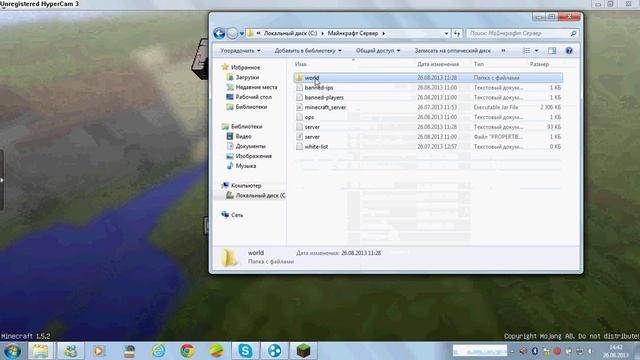Select 'Локальный диск (C:)' in the address breadcrumb
Screen dimensions: 640x360
click(290, 33)
